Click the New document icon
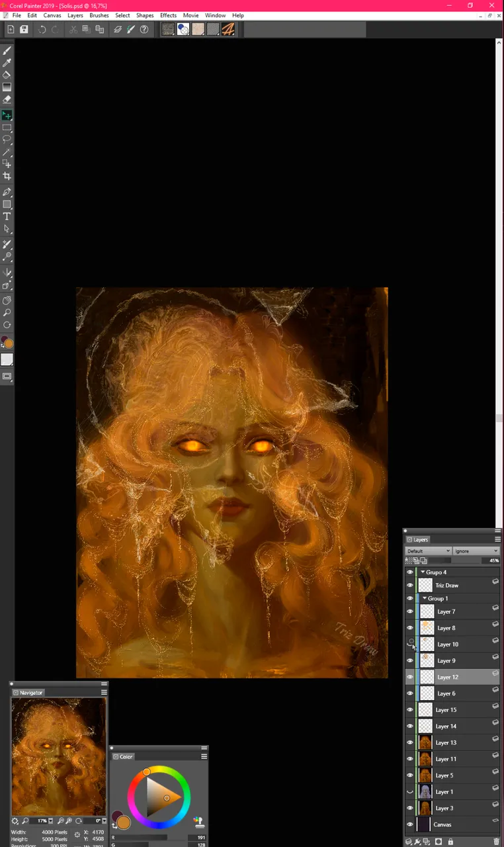Image resolution: width=504 pixels, height=847 pixels. tap(11, 29)
